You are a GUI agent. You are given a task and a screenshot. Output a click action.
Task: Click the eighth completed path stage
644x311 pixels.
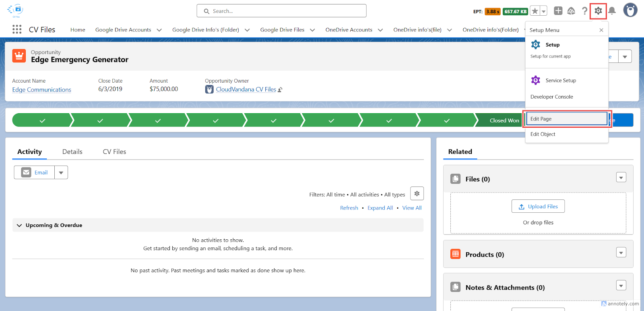click(x=447, y=120)
